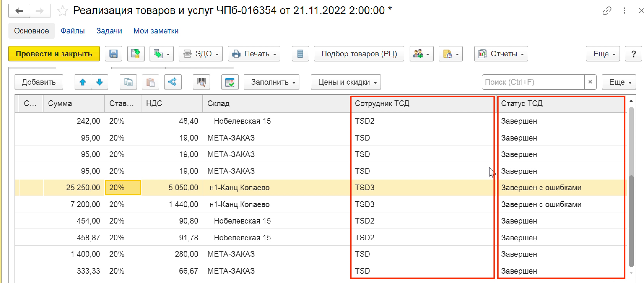
Task: Click Подбор товаров (РЦ) button
Action: [x=359, y=54]
